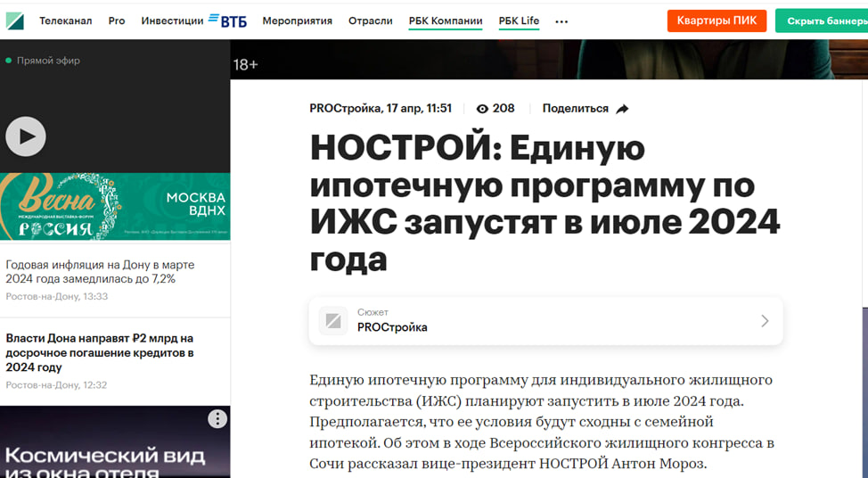Open the РБК Life section
The height and width of the screenshot is (478, 868).
[519, 21]
